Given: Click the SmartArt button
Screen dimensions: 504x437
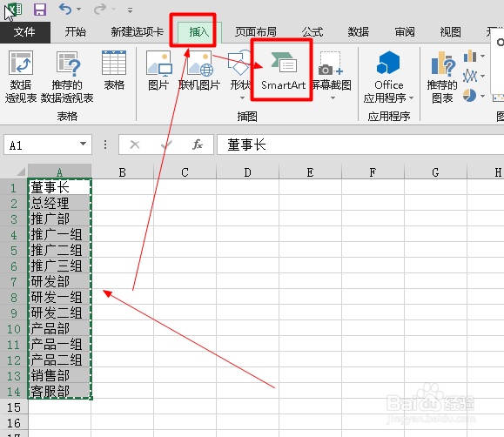Looking at the screenshot, I should (x=283, y=71).
